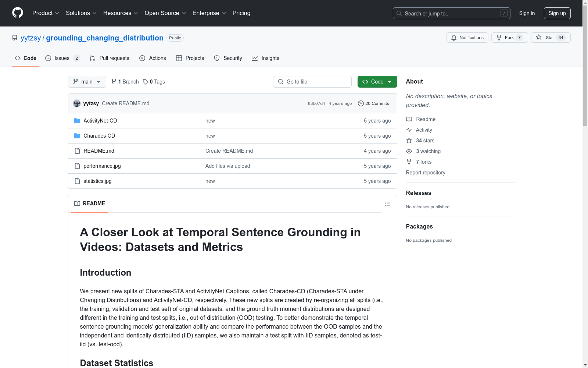Switch to the Insights tab
Viewport: 588px width, 368px height.
(265, 58)
